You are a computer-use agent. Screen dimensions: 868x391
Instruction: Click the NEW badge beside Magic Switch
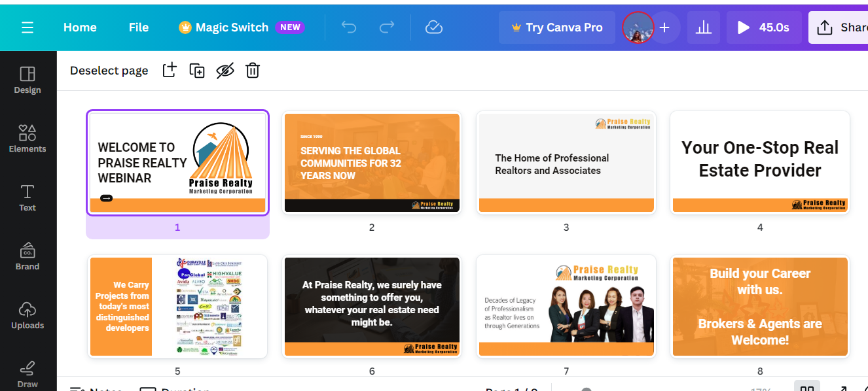tap(291, 27)
